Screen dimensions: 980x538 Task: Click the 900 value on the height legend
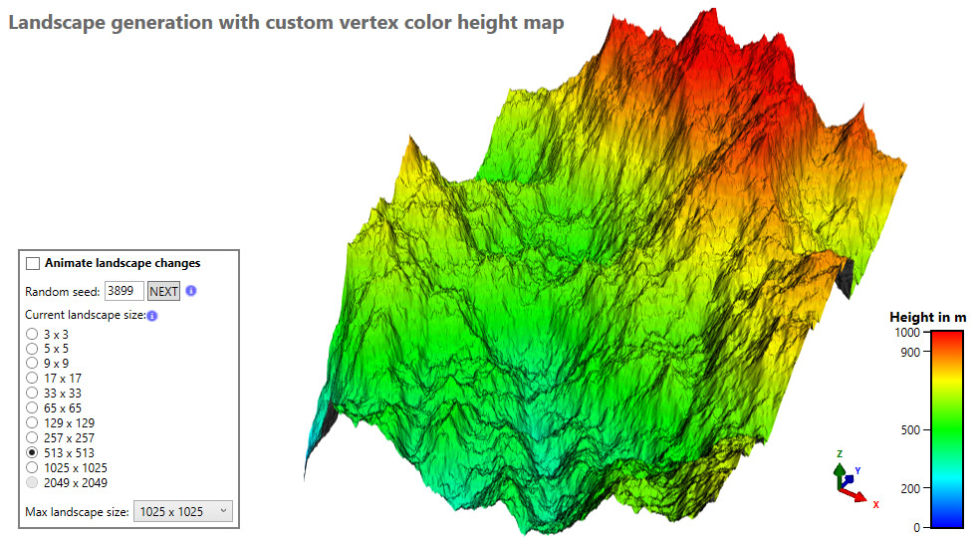click(x=910, y=353)
